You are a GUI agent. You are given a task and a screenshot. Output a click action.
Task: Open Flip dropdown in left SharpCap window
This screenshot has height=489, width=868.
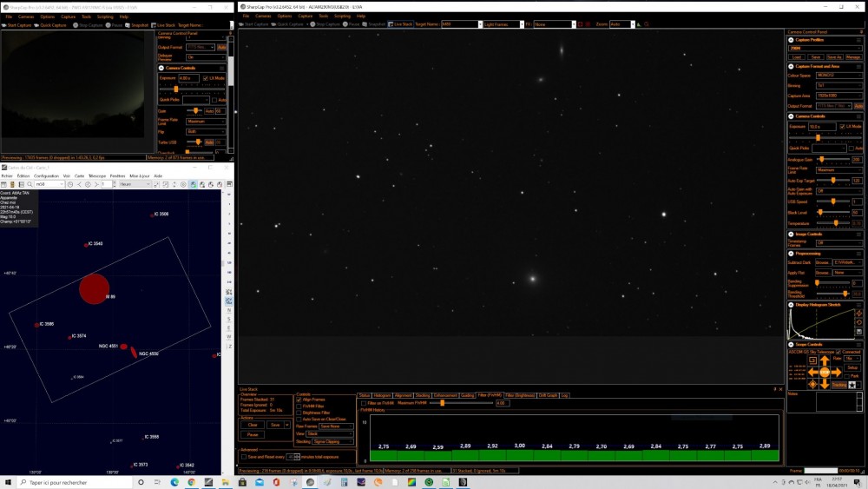point(206,132)
